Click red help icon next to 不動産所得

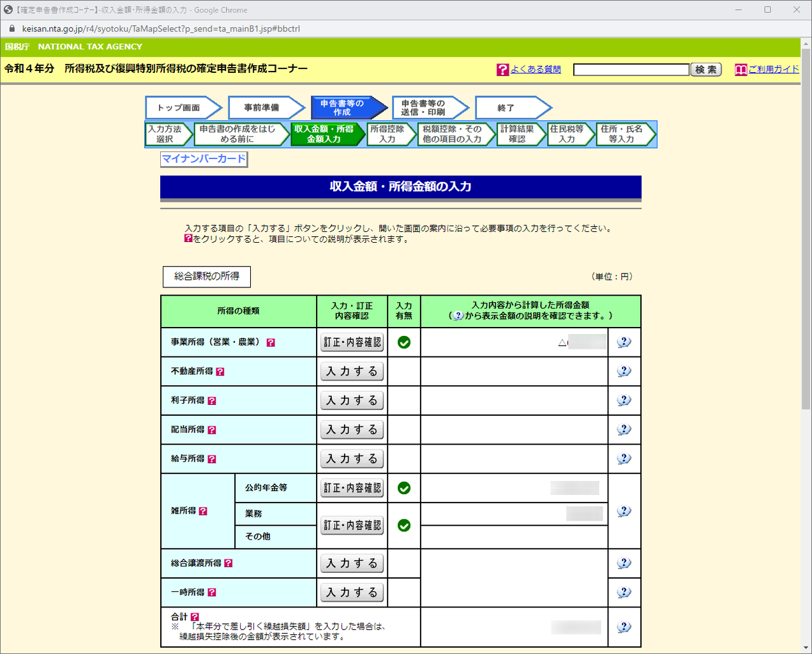220,372
